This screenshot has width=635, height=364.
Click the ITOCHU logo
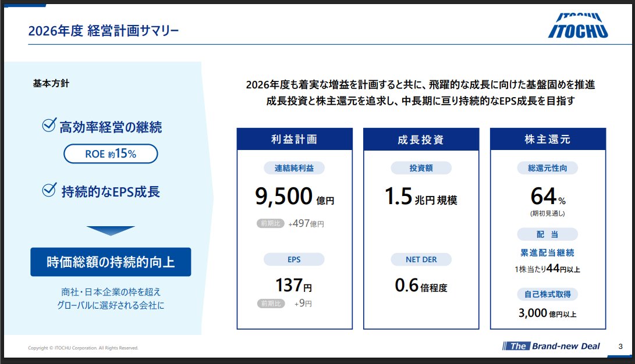[x=578, y=26]
